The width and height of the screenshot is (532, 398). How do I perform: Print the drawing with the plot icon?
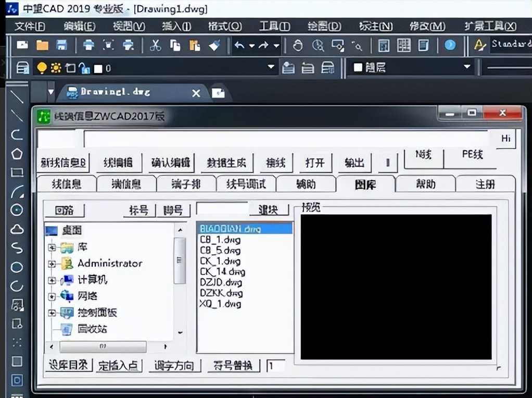(88, 45)
